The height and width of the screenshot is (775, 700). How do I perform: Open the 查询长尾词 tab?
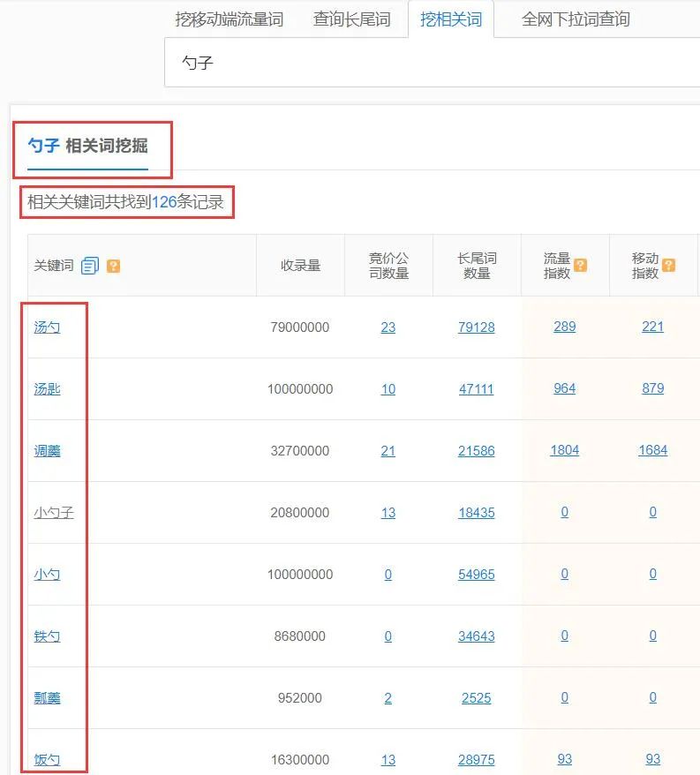351,19
